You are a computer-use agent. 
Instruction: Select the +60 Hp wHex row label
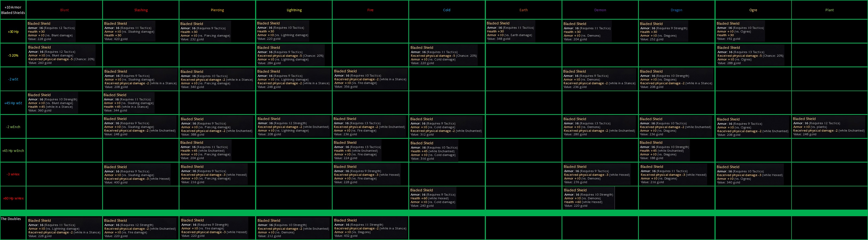[13, 198]
